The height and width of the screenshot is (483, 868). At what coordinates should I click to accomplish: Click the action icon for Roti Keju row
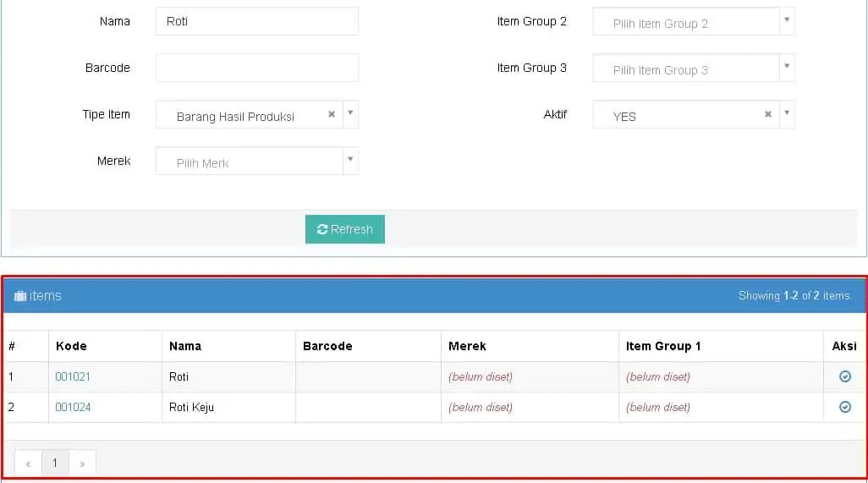(x=845, y=407)
